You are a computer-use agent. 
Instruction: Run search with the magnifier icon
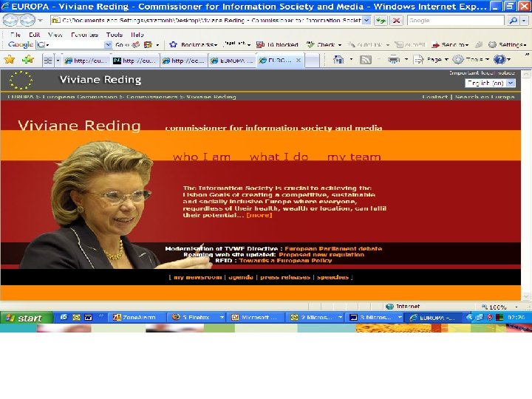(x=513, y=21)
